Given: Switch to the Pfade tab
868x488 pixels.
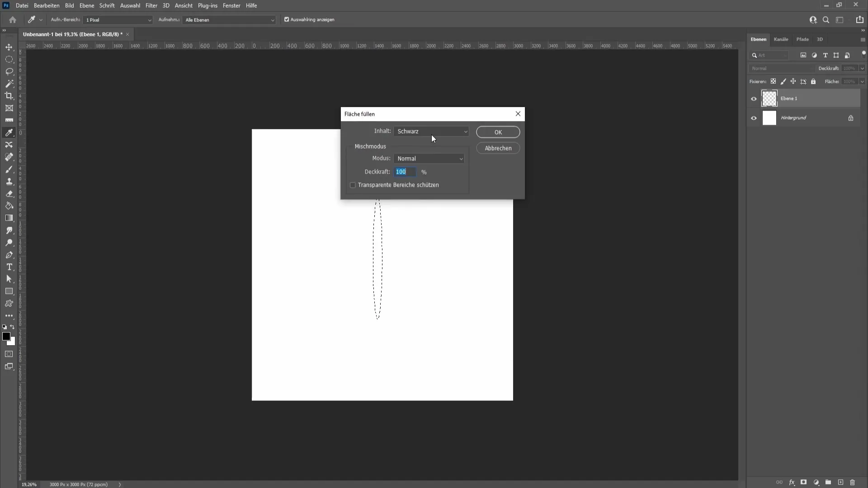Looking at the screenshot, I should click(802, 39).
